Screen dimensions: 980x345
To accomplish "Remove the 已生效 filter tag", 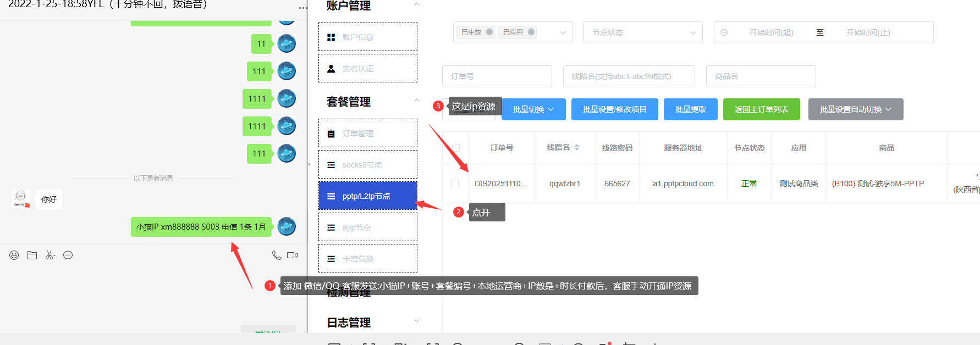I will coord(489,32).
